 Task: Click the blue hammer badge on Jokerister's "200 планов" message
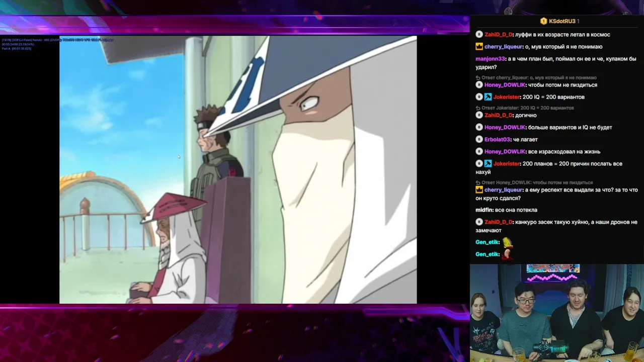click(488, 163)
